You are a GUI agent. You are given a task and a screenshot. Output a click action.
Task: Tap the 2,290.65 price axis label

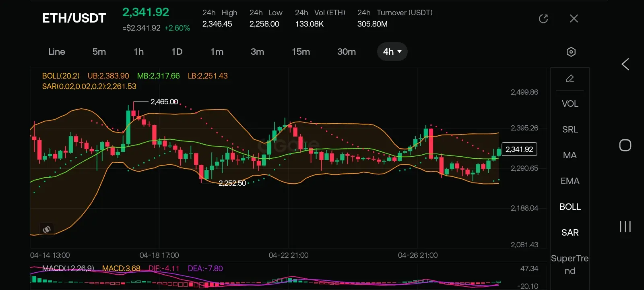click(524, 168)
